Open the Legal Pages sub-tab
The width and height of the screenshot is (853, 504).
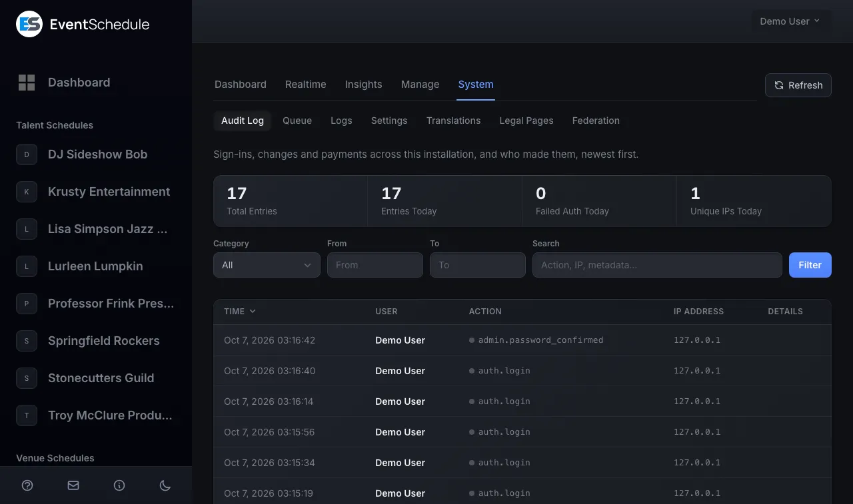(526, 121)
